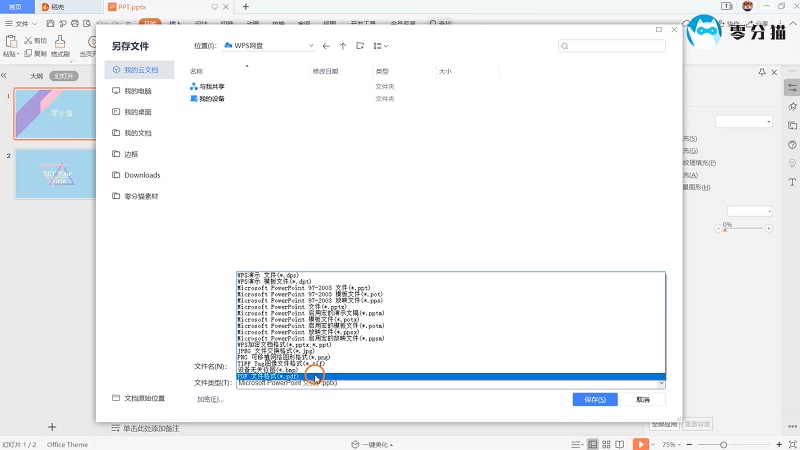Click the text tool T icon in right sidebar
Screen dimensions: 800x450
tap(792, 182)
